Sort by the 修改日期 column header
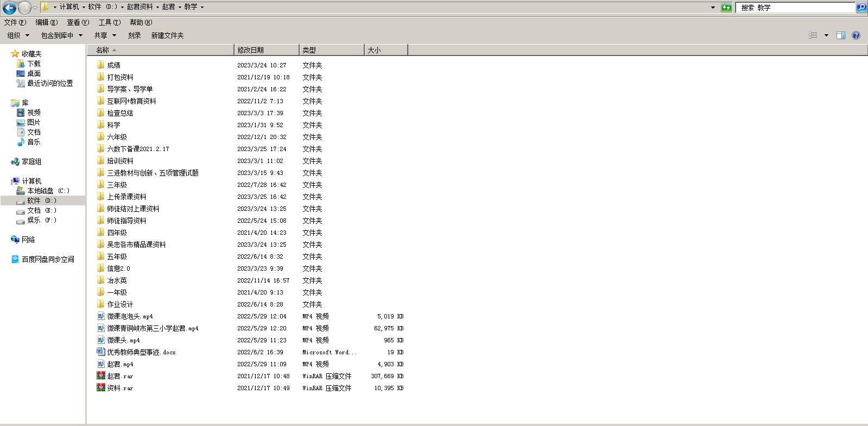Image resolution: width=868 pixels, height=426 pixels. tap(266, 50)
